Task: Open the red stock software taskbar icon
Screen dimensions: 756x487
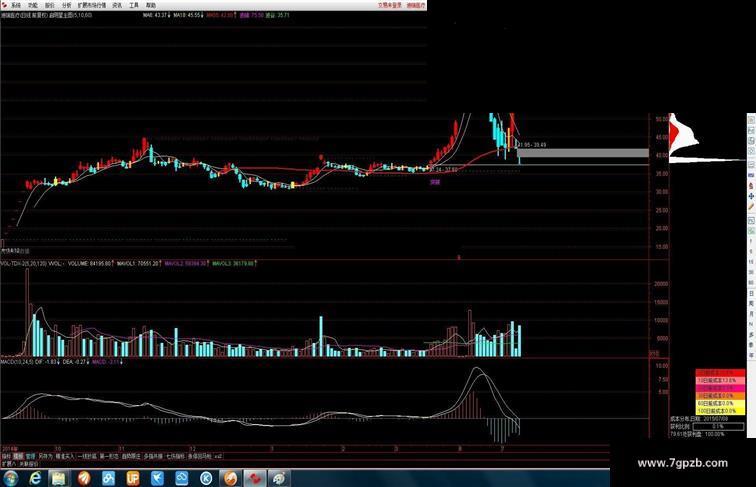Action: coord(254,478)
